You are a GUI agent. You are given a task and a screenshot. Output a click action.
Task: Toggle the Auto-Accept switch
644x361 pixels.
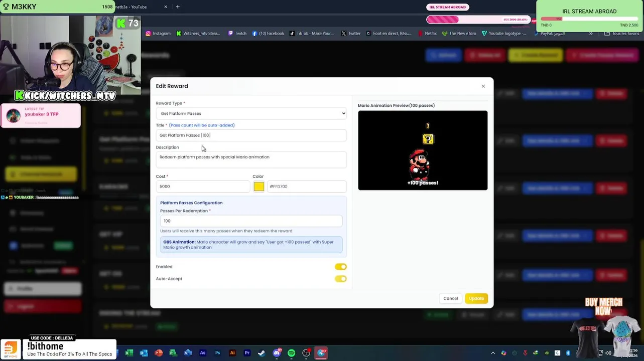coord(340,279)
